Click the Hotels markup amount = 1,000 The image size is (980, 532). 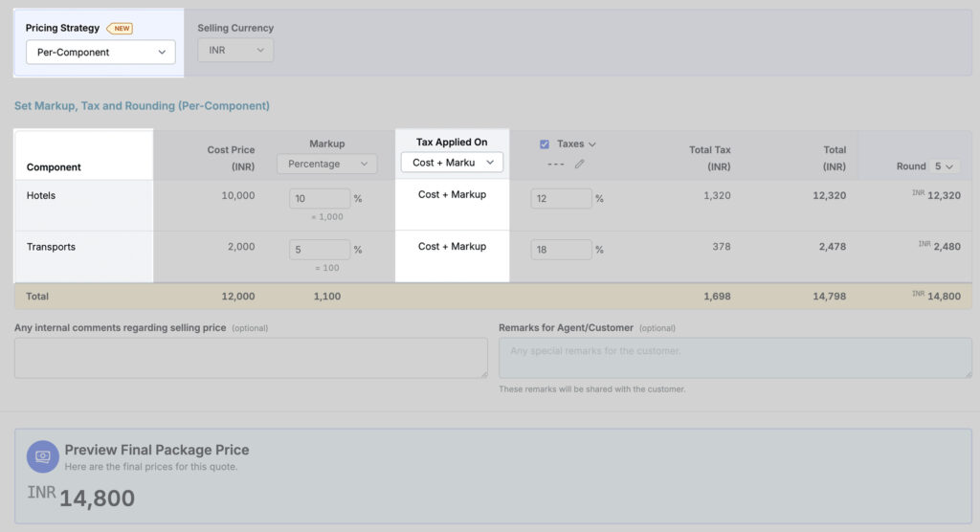(x=327, y=217)
